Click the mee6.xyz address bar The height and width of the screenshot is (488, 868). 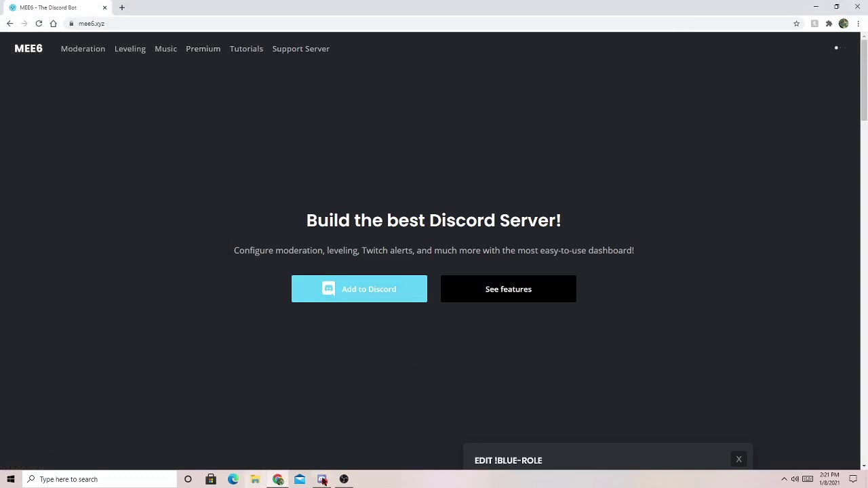click(x=434, y=24)
